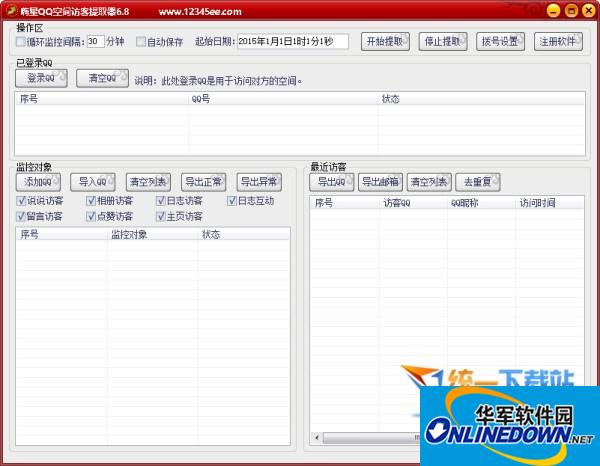600x466 pixels.
Task: Click 清空列表 in 最近访客 panel
Action: click(429, 182)
